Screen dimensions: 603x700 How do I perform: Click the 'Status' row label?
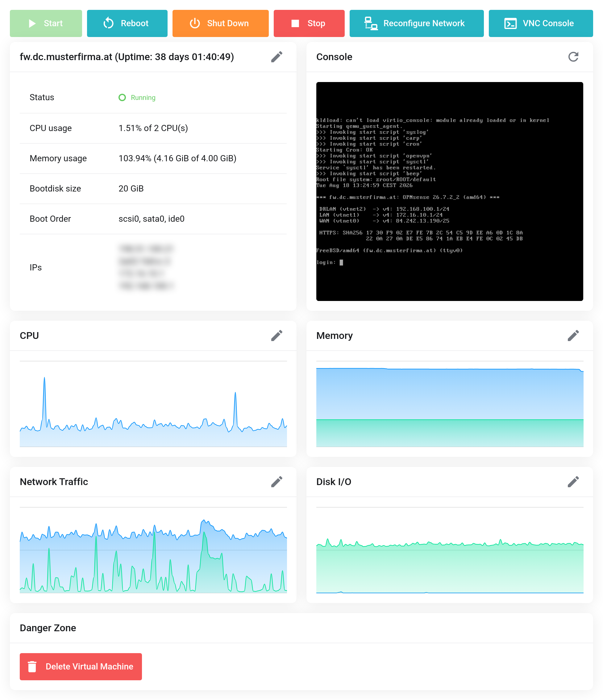point(42,97)
